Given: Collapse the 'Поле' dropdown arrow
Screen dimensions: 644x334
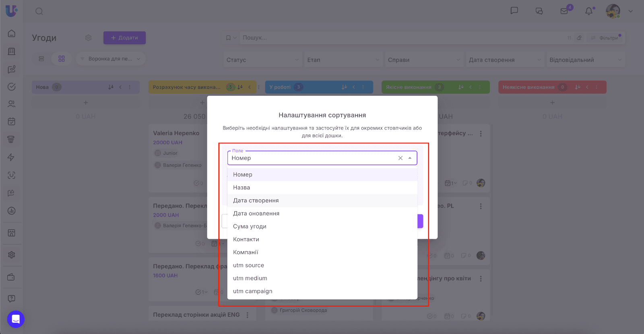Looking at the screenshot, I should tap(410, 158).
